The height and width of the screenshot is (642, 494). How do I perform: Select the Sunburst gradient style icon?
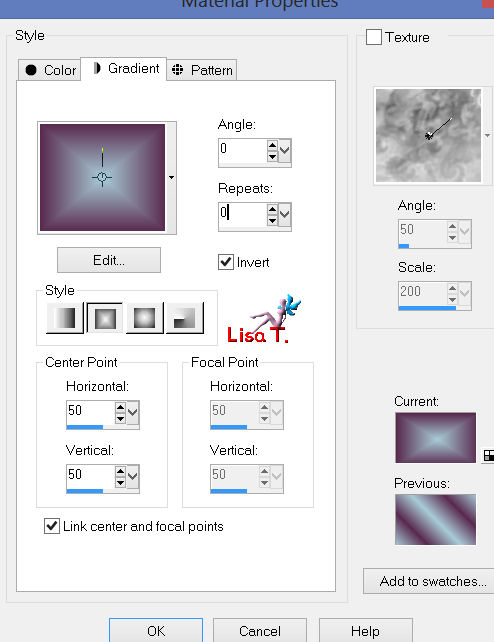[145, 318]
